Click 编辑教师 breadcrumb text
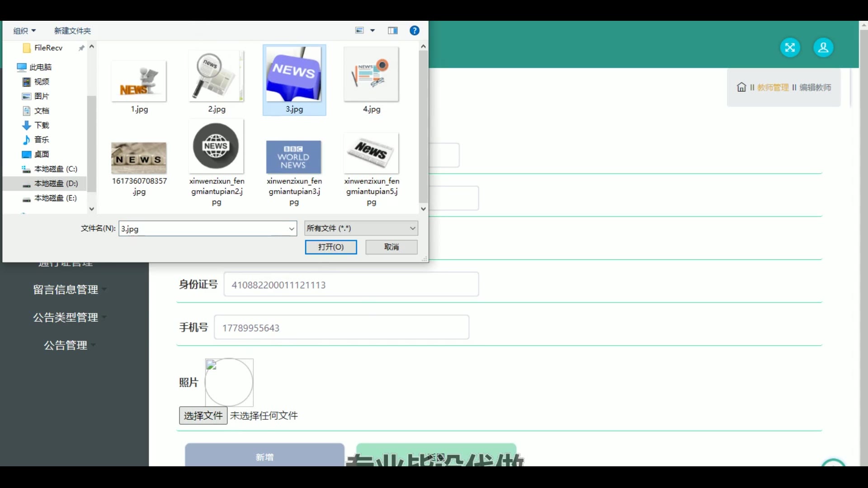This screenshot has width=868, height=488. [815, 88]
